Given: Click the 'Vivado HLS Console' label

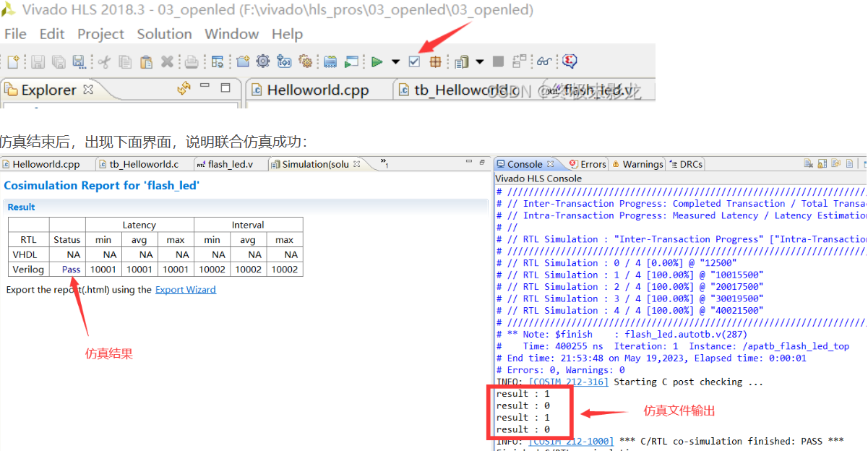Looking at the screenshot, I should [x=538, y=179].
